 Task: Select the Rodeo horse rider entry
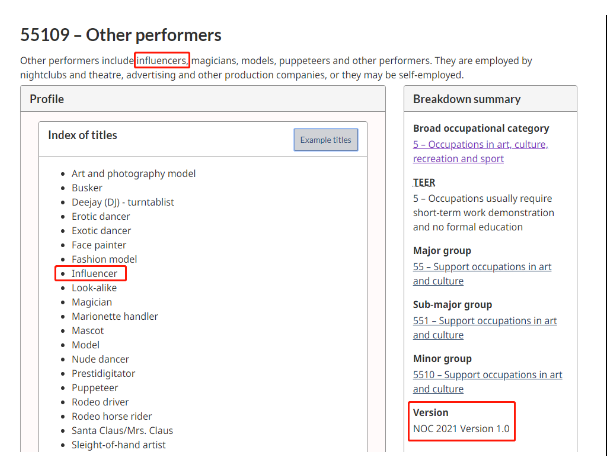coord(112,417)
